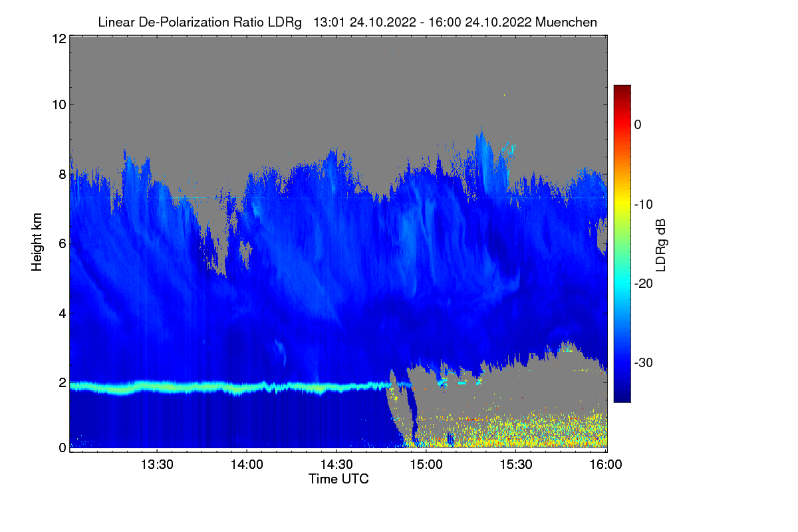The image size is (798, 532).
Task: Click the 14:00 time tick label
Action: (x=247, y=465)
